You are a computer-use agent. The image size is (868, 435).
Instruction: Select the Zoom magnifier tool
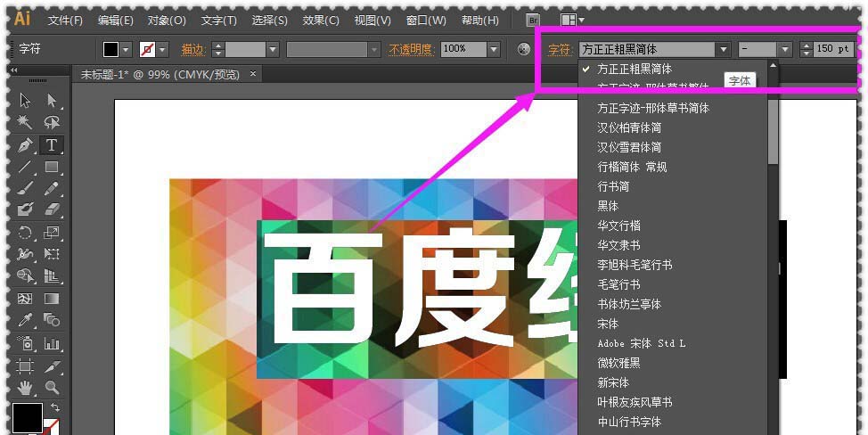click(x=52, y=388)
